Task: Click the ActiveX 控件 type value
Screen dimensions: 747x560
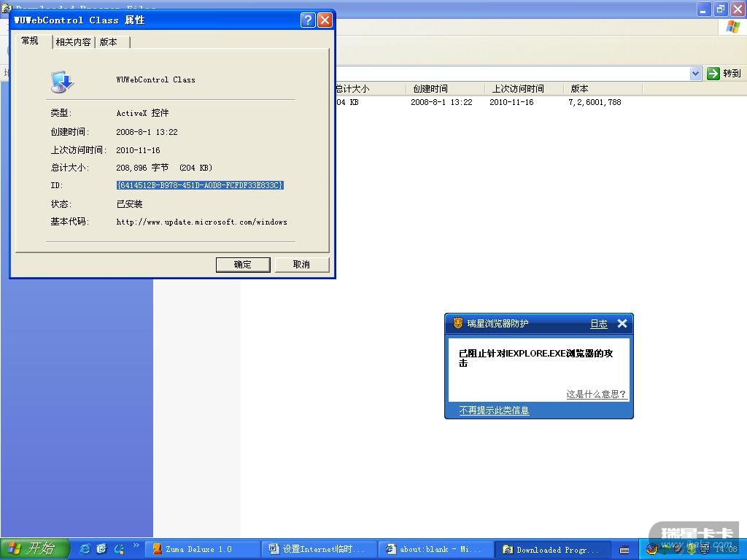Action: pos(142,113)
